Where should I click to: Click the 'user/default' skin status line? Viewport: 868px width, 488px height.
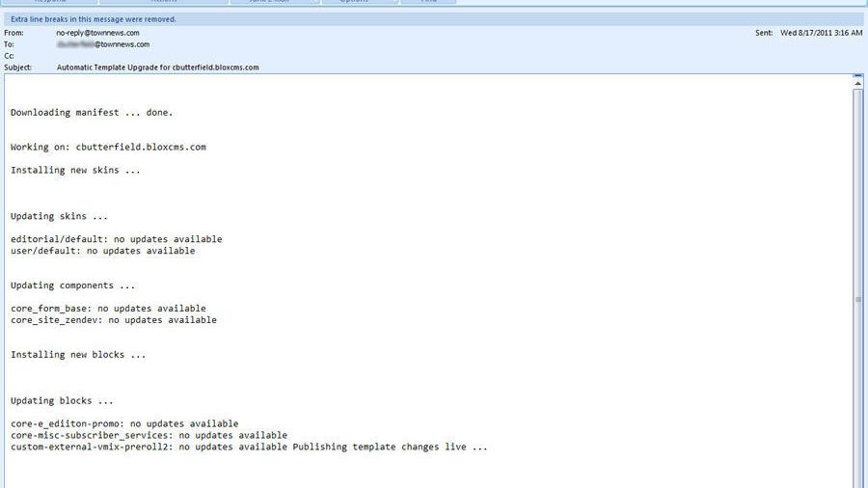click(x=102, y=251)
